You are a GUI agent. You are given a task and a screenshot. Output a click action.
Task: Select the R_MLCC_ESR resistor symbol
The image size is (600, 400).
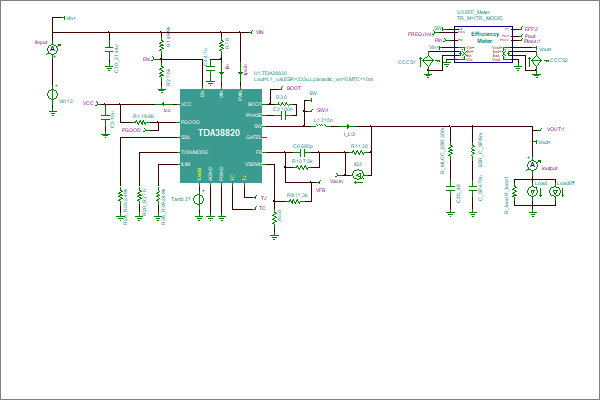(450, 150)
